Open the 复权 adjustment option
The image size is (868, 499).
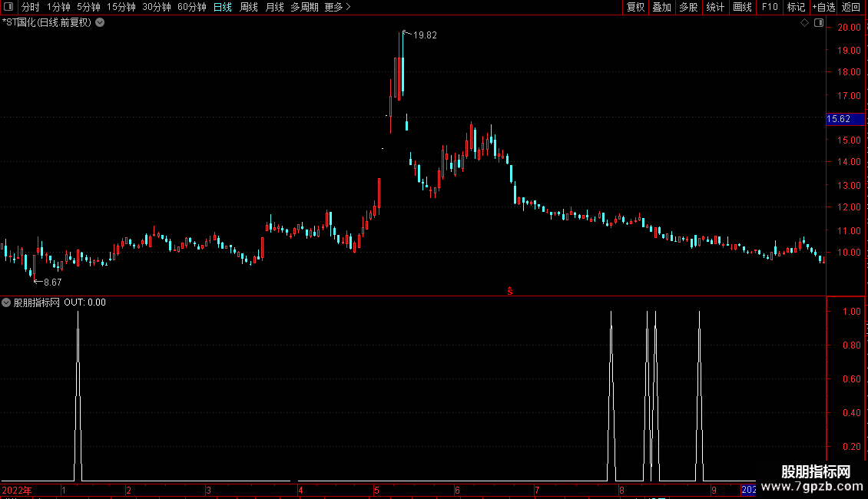(635, 7)
